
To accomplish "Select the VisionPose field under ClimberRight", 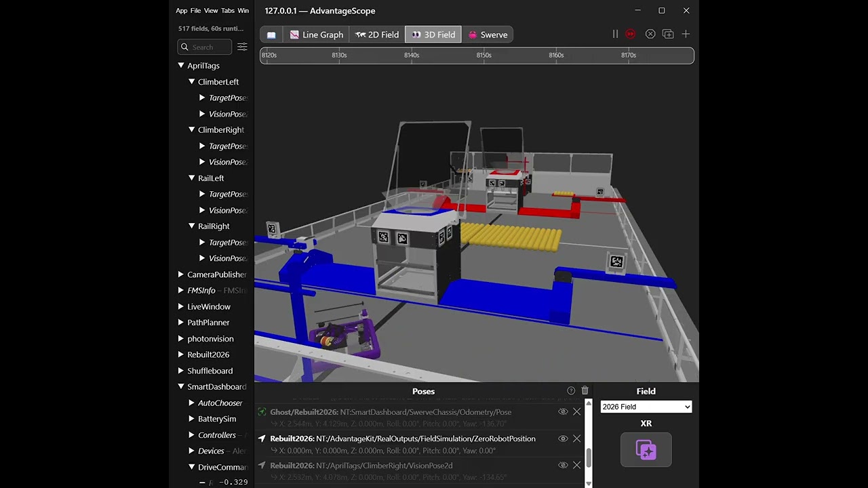I will 228,162.
